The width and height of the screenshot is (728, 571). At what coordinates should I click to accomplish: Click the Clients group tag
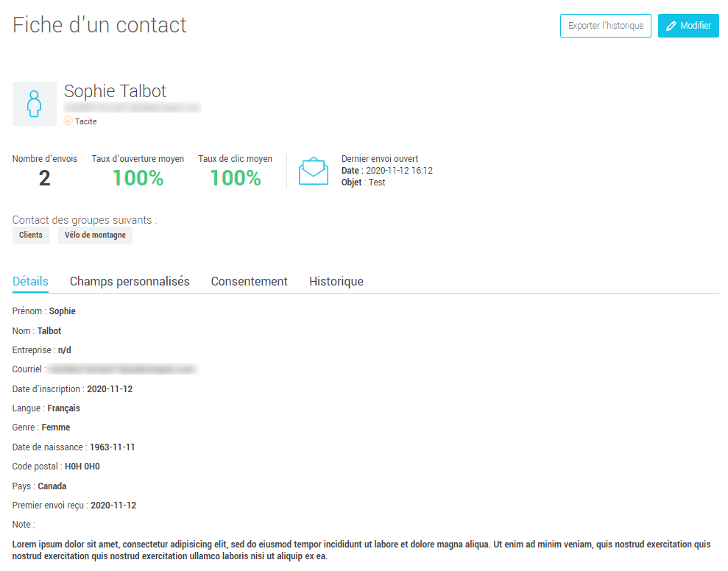pos(30,235)
